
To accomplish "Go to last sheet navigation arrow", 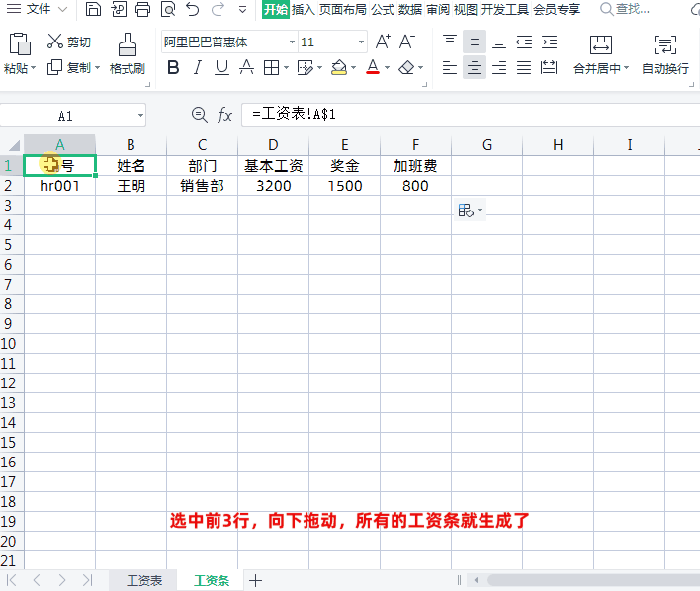I will [87, 580].
